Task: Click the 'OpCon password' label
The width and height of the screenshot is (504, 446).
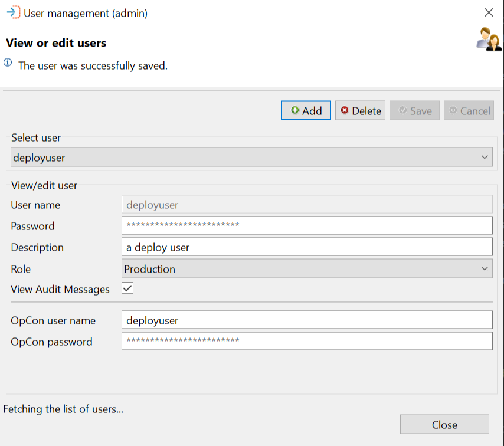Action: pyautogui.click(x=51, y=342)
